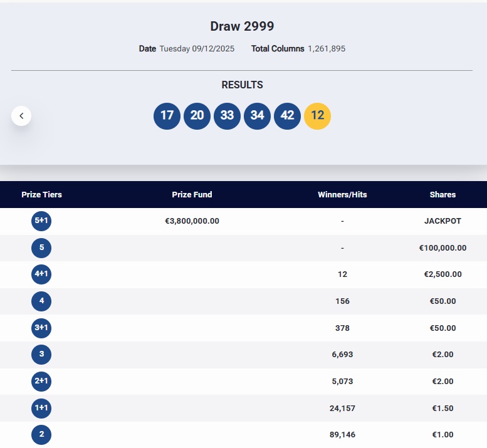Go to the previous draw using the left arrow

(x=21, y=116)
